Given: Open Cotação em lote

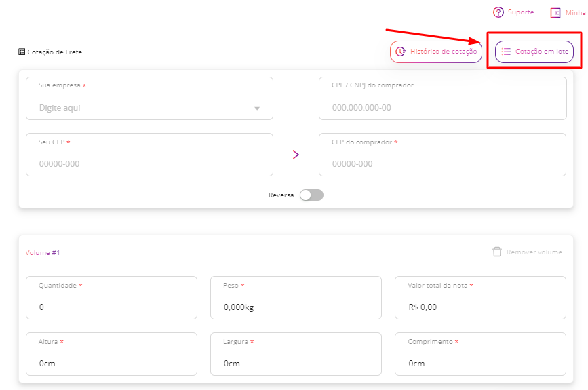Looking at the screenshot, I should pos(534,52).
